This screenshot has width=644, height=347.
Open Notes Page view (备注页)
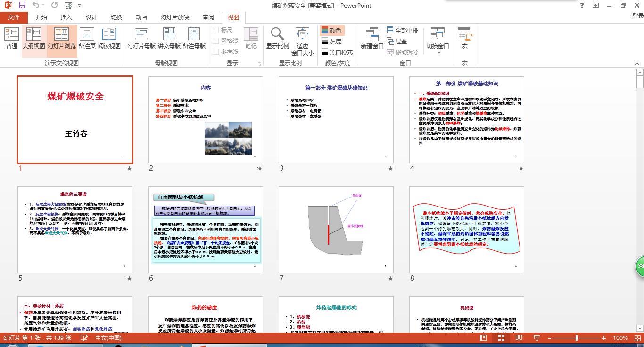(x=87, y=38)
